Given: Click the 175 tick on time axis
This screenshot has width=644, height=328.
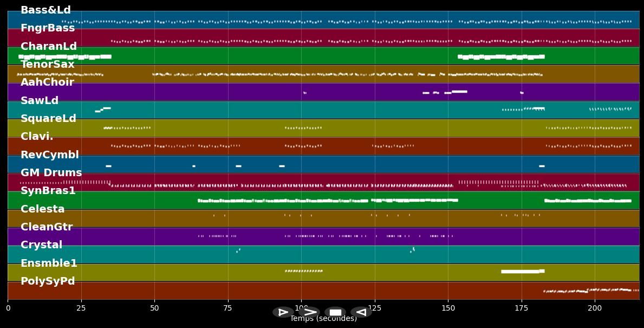Looking at the screenshot, I should [522, 308].
